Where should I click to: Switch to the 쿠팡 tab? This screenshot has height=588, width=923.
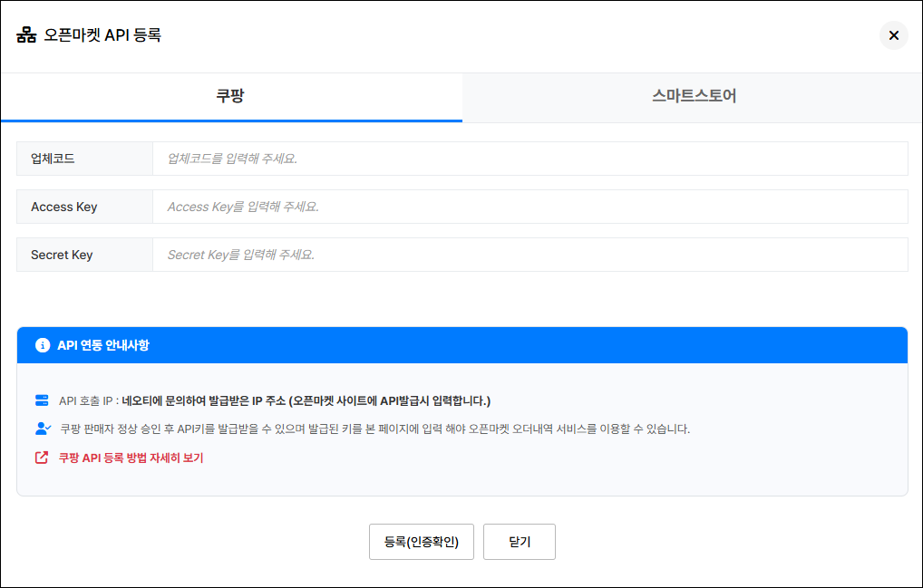(230, 96)
